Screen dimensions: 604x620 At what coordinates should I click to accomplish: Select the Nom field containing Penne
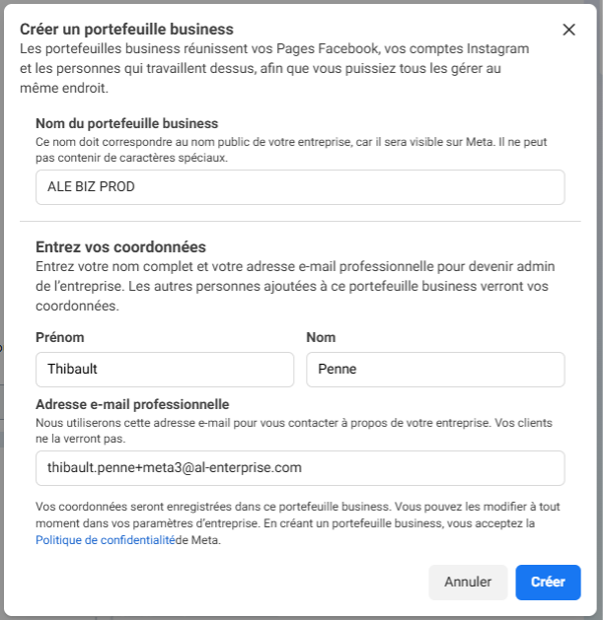pyautogui.click(x=435, y=369)
